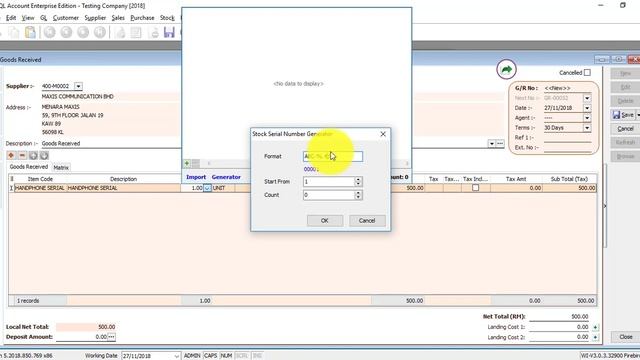The image size is (640, 360).
Task: Open Save button dropdown arrow
Action: point(638,115)
